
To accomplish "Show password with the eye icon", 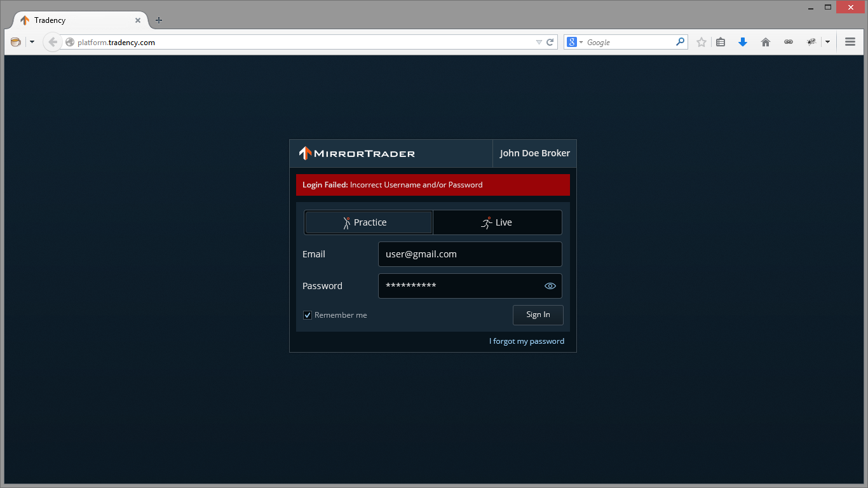I will click(550, 286).
